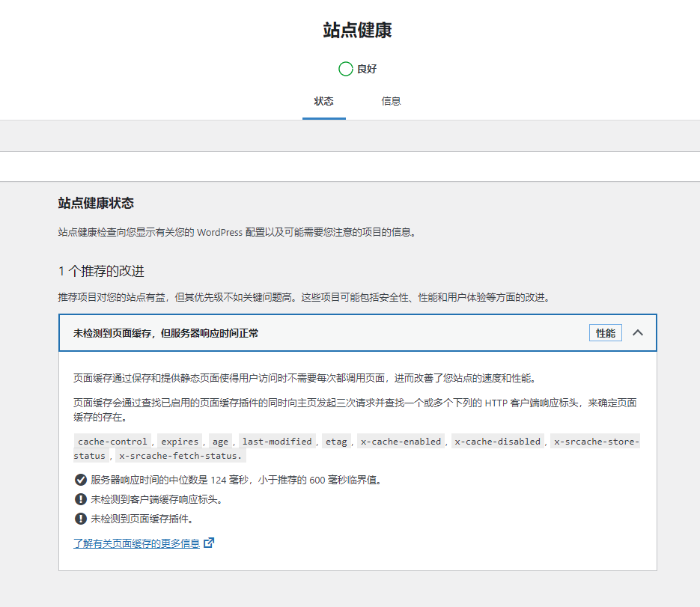Click the 1 个推荐的改进 heading
700x607 pixels.
coord(106,271)
